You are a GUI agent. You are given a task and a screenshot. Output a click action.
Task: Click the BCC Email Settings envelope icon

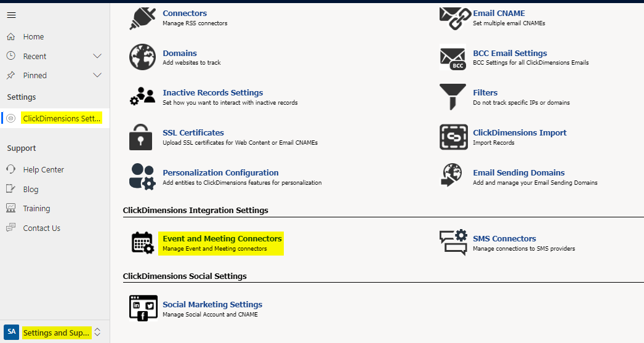pos(453,58)
